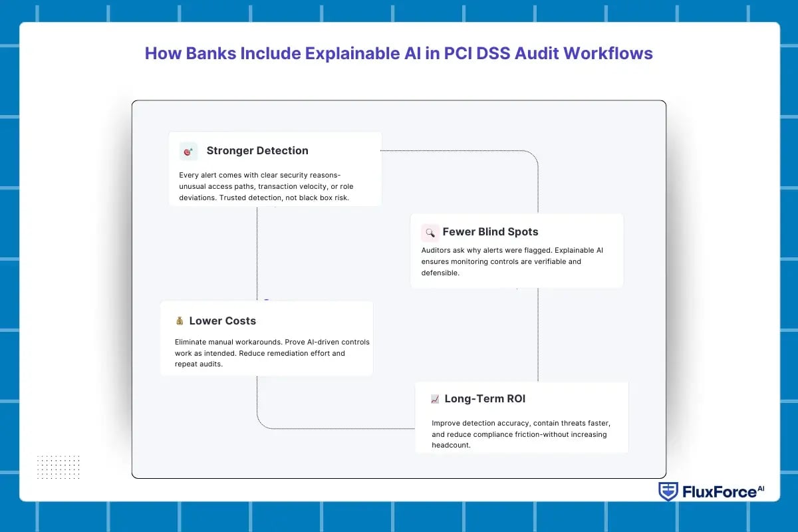The width and height of the screenshot is (798, 532).
Task: Click the rising chart icon next to Long-Term ROI
Action: pyautogui.click(x=436, y=399)
